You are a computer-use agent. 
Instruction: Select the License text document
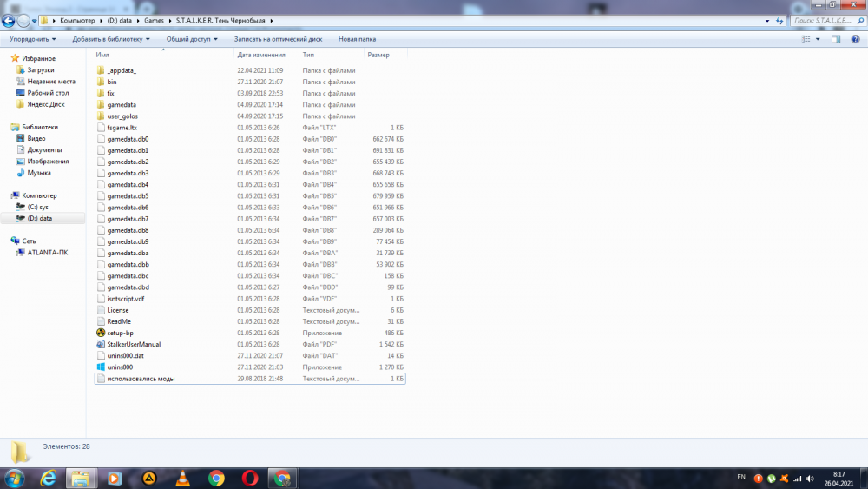pyautogui.click(x=250, y=310)
